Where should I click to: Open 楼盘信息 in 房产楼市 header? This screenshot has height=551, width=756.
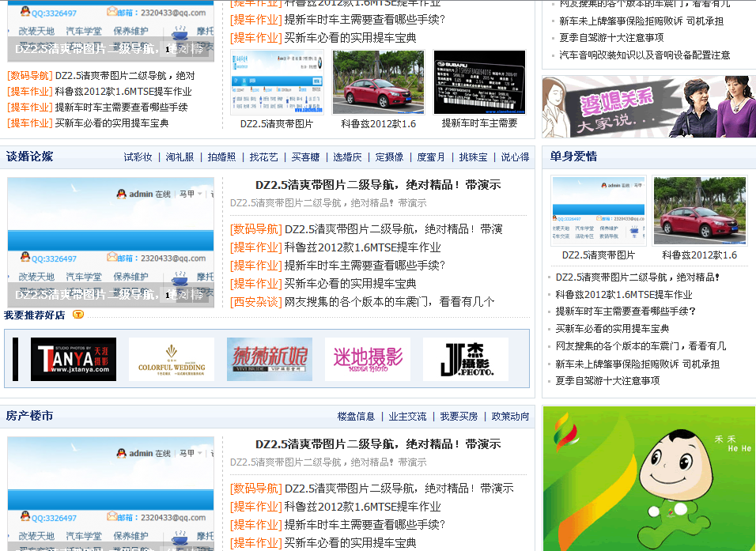(356, 417)
